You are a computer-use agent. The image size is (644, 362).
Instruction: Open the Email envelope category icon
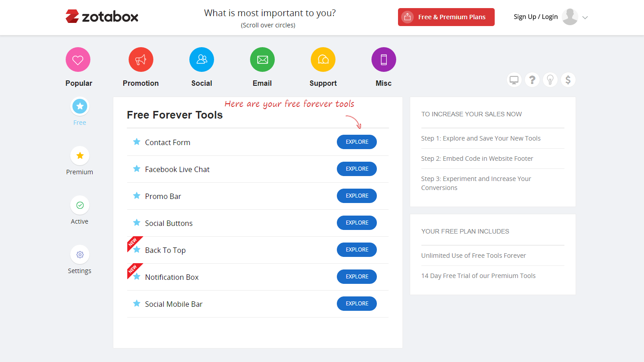pos(262,60)
